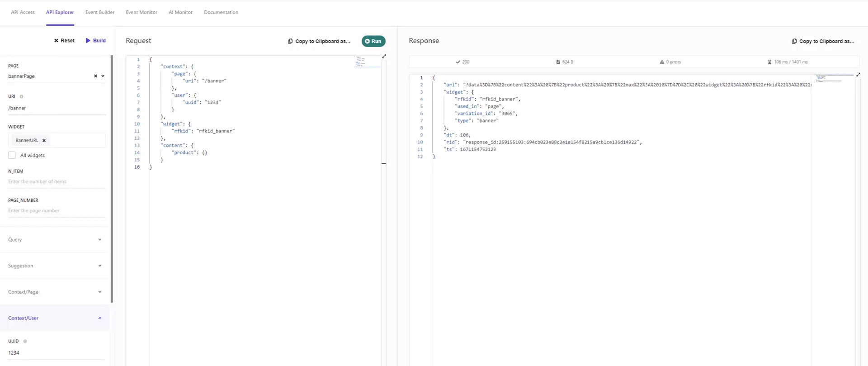
Task: Run the request
Action: point(373,41)
